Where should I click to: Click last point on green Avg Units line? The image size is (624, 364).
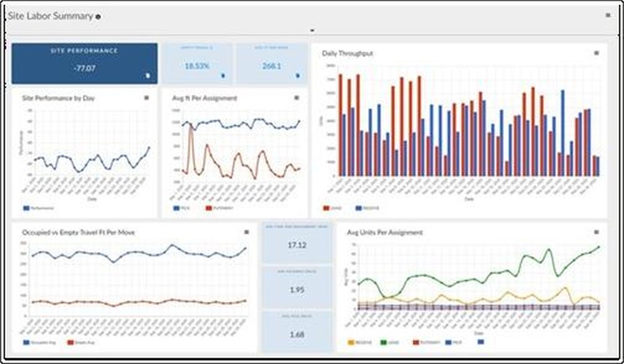click(598, 247)
